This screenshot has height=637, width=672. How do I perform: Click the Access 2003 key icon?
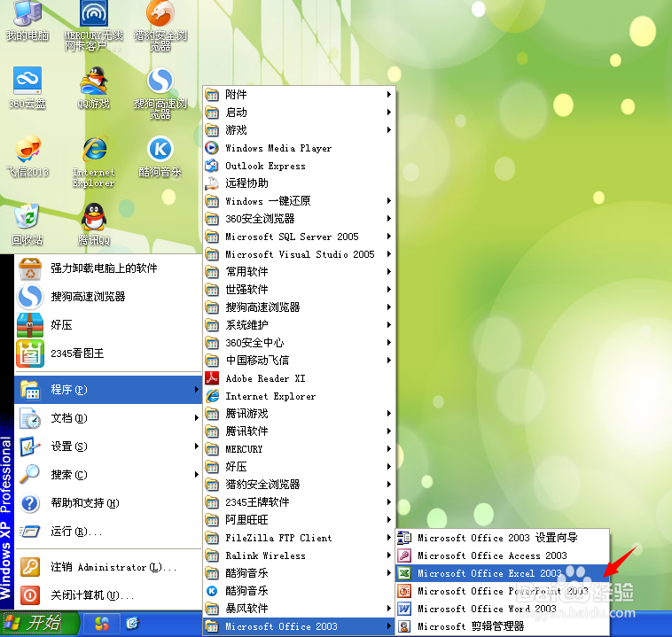pos(403,555)
